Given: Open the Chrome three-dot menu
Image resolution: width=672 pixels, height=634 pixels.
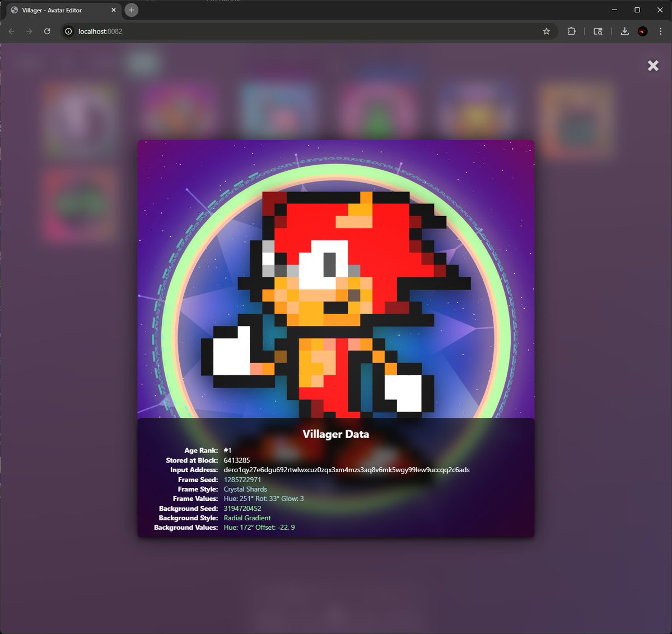Looking at the screenshot, I should 661,31.
